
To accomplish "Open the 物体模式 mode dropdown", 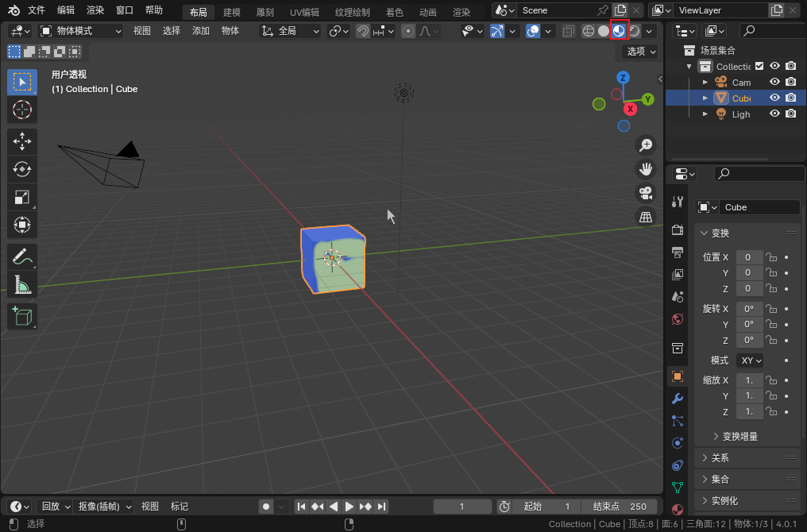I will (81, 31).
